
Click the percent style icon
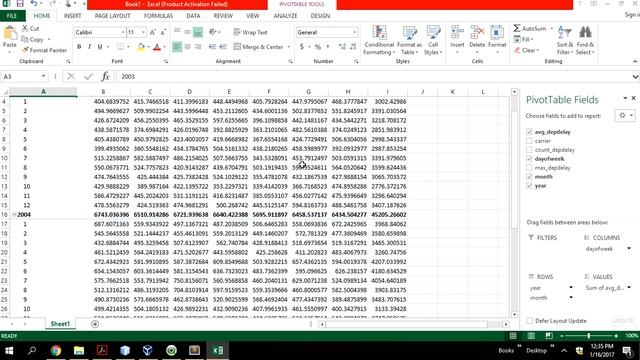click(318, 47)
